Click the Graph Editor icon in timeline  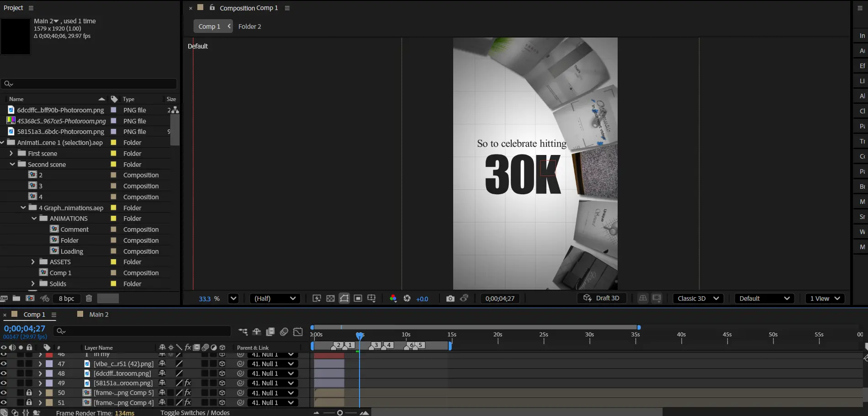click(298, 332)
